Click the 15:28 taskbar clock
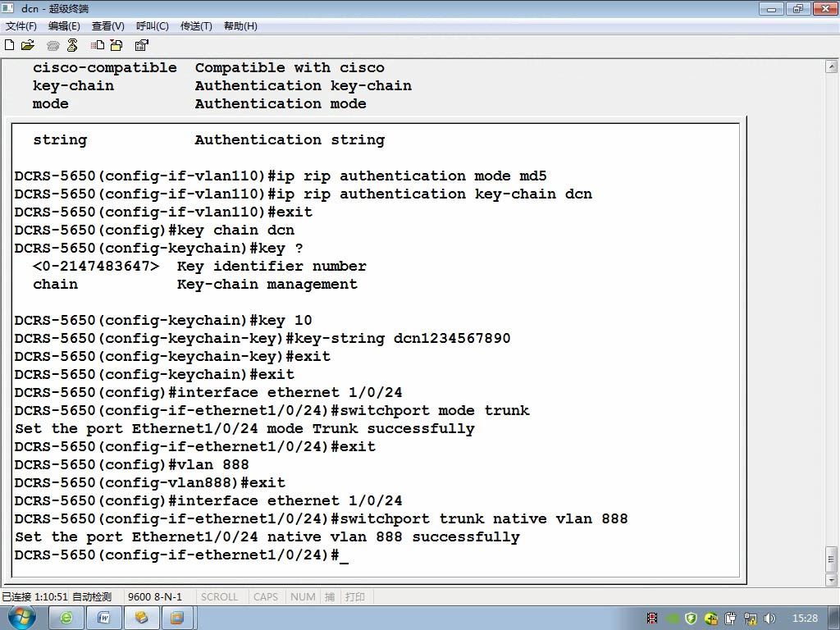The image size is (840, 630). click(x=805, y=619)
